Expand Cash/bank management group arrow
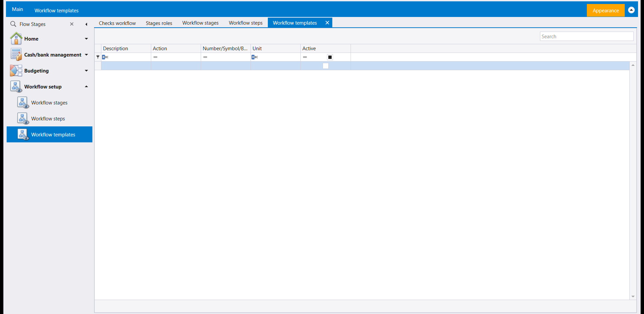The width and height of the screenshot is (644, 314). point(86,55)
